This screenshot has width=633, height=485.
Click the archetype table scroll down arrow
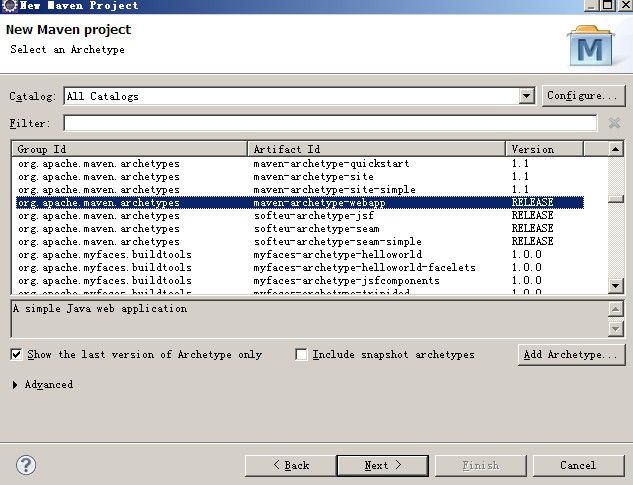(x=616, y=286)
